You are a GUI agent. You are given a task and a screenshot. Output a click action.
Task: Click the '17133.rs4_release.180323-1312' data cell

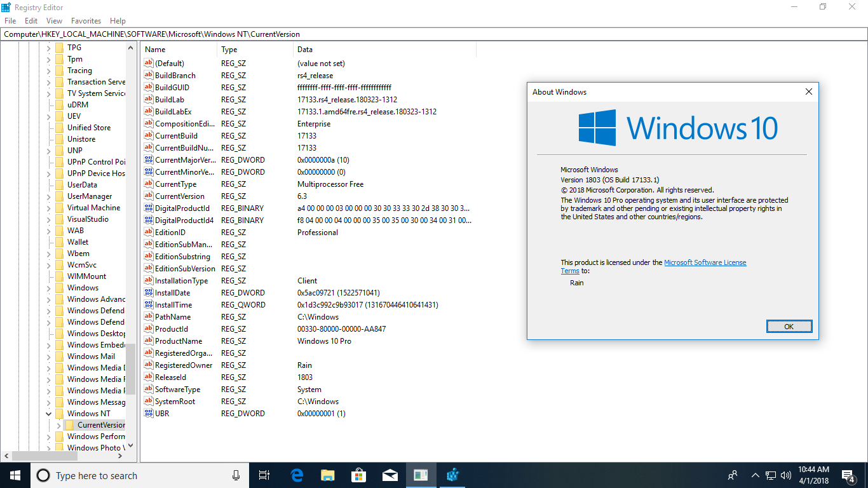pyautogui.click(x=347, y=100)
